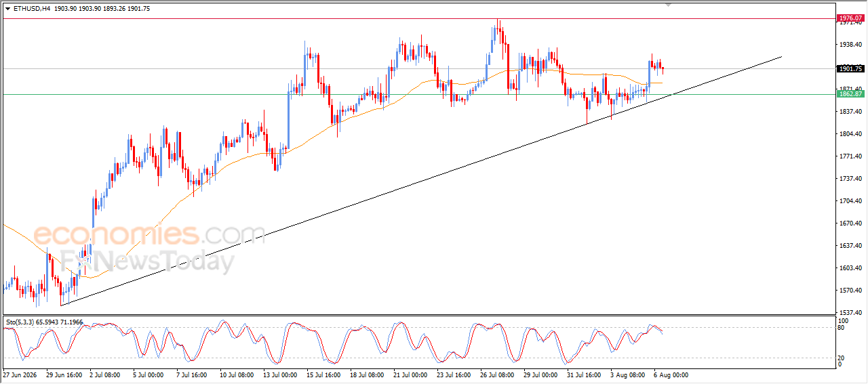
Task: Open the dropdown triangle beside ETHUSD,H4
Action: pyautogui.click(x=7, y=8)
